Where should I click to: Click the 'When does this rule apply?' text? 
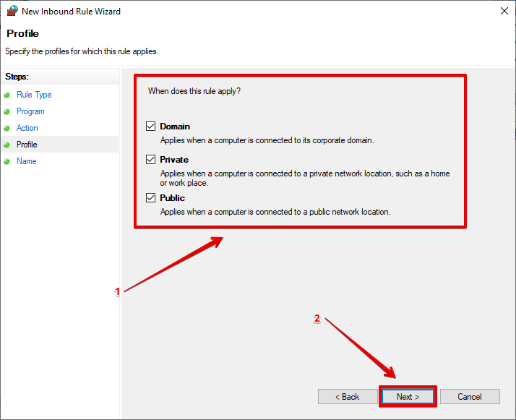[194, 91]
